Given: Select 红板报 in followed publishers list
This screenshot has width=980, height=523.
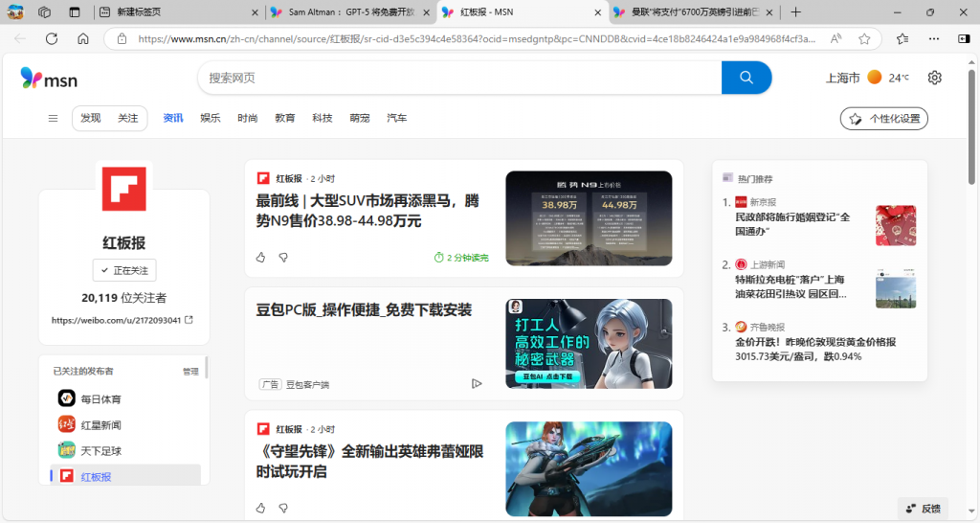Looking at the screenshot, I should 125,476.
